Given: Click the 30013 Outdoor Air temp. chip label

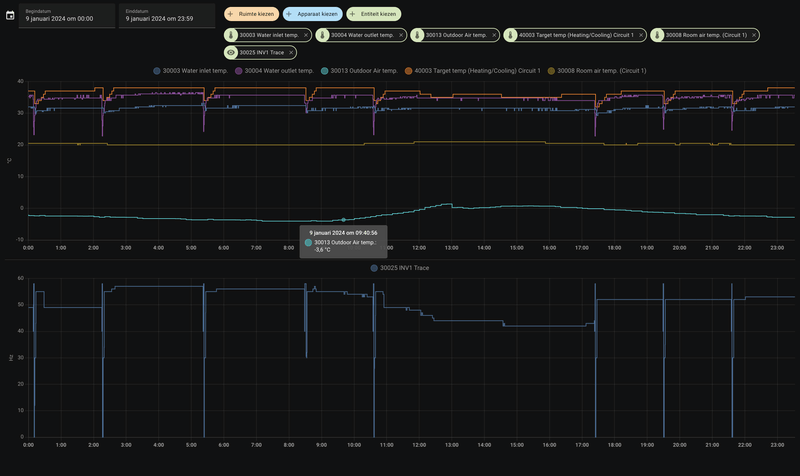Looking at the screenshot, I should pos(456,35).
